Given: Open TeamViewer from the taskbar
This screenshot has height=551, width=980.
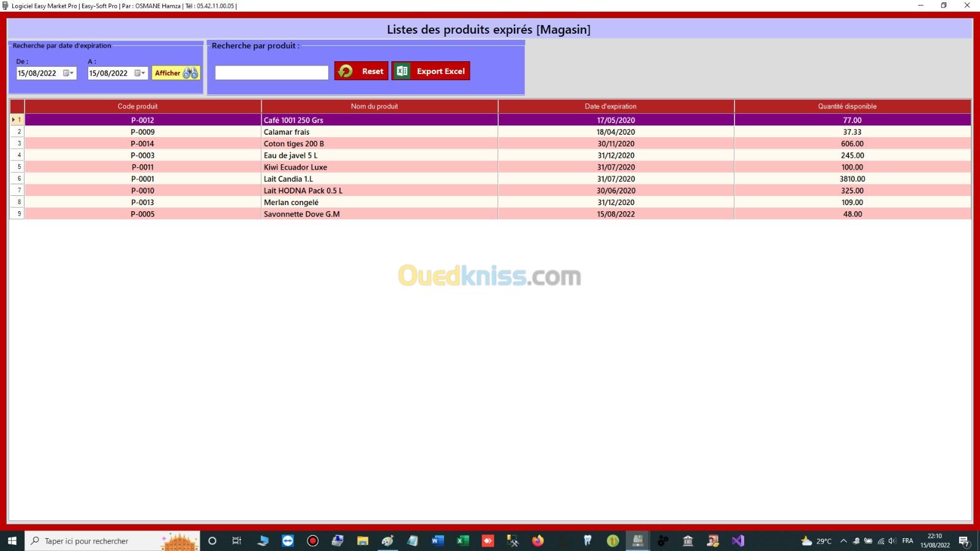Looking at the screenshot, I should click(x=288, y=541).
